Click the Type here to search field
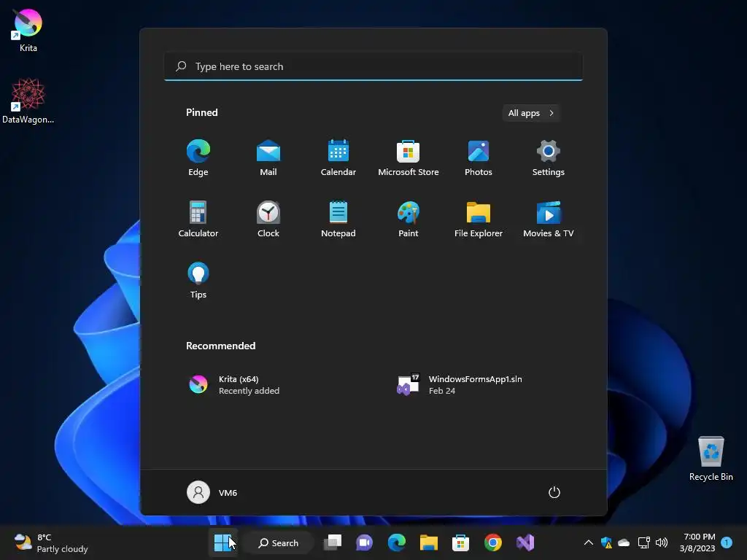 (373, 66)
